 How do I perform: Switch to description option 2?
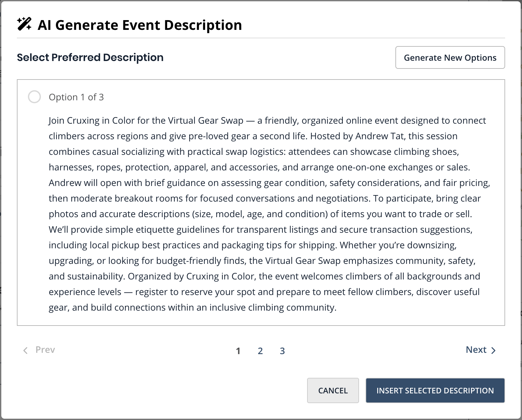click(x=260, y=351)
